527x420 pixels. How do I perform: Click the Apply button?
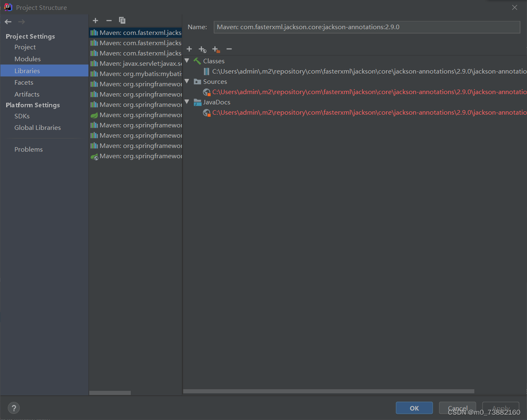tap(501, 408)
